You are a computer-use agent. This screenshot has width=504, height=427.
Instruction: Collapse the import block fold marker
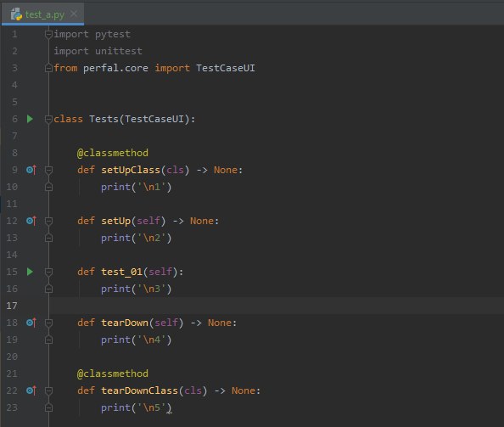[48, 34]
